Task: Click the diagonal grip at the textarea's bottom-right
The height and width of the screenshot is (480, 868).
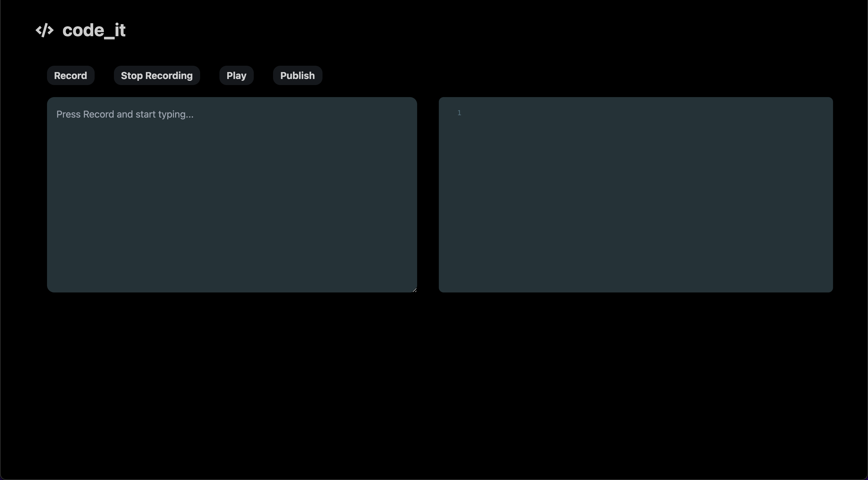Action: 414,290
